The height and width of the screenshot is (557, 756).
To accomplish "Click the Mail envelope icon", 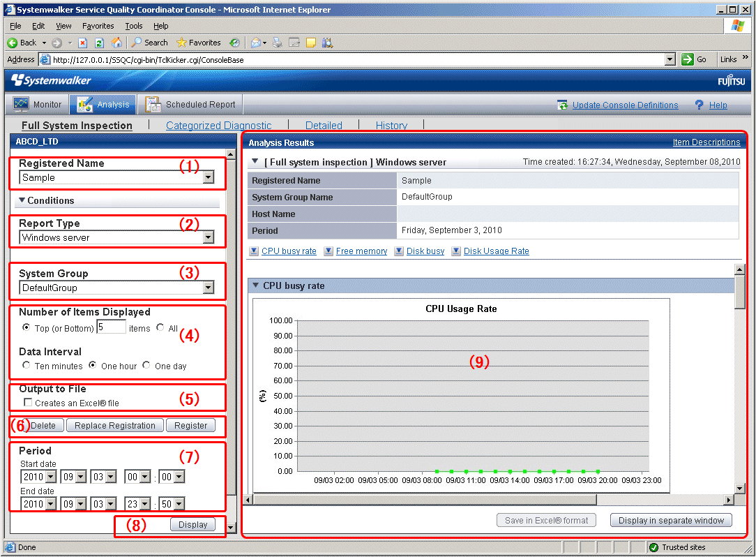I will coord(256,43).
